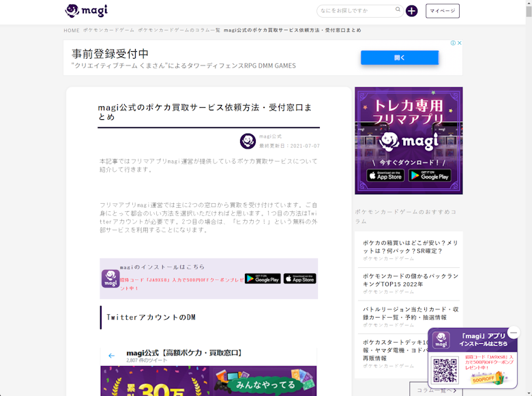Click the QR code in install popup
532x396 pixels.
tap(445, 370)
